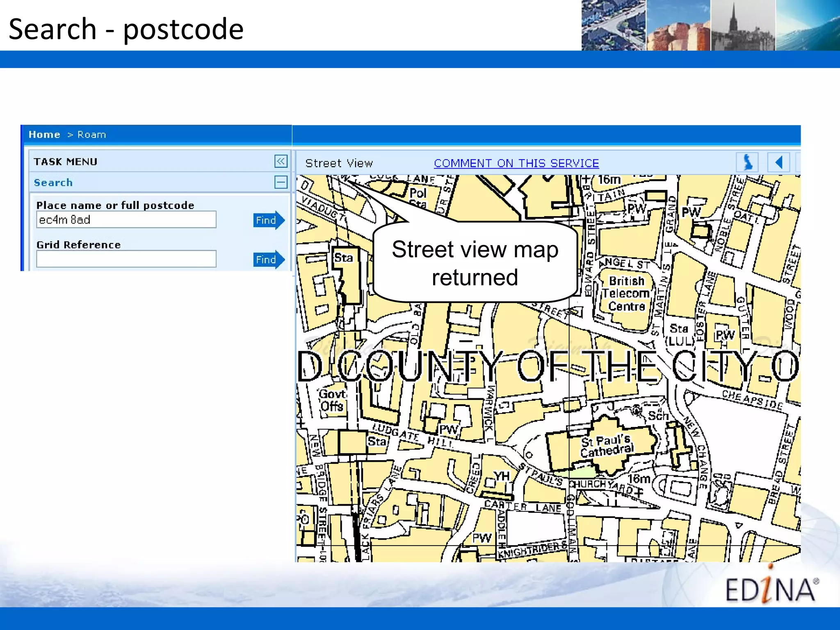This screenshot has width=840, height=630.
Task: Click the Govt Offs label on the map
Action: coord(332,400)
